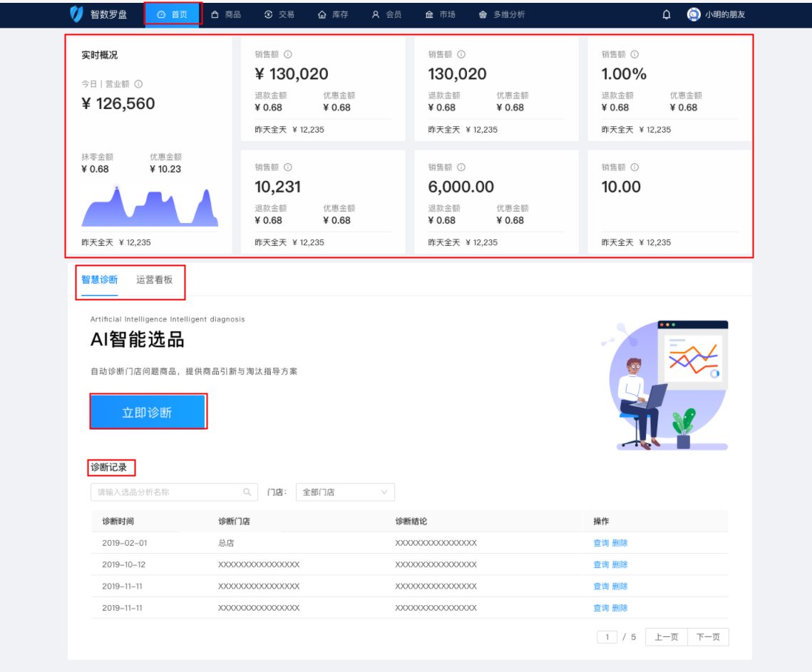Open the 多维分析 navigation menu
This screenshot has height=672, width=812.
502,14
